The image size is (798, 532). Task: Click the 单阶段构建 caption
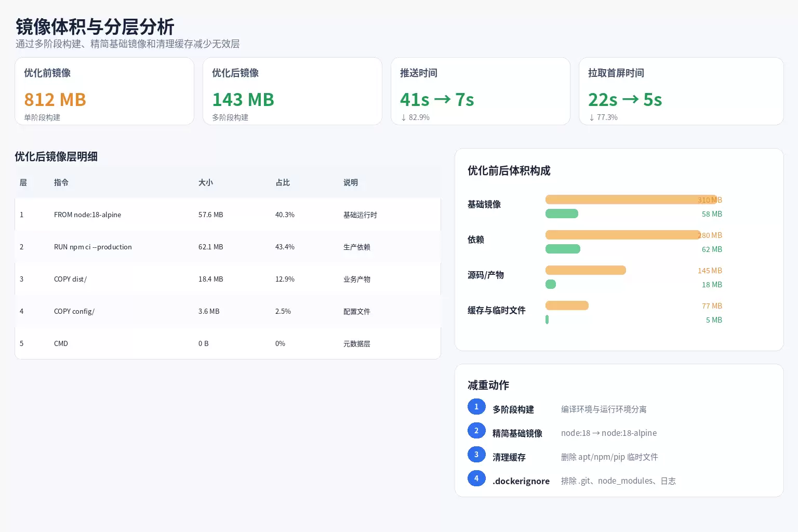[42, 117]
